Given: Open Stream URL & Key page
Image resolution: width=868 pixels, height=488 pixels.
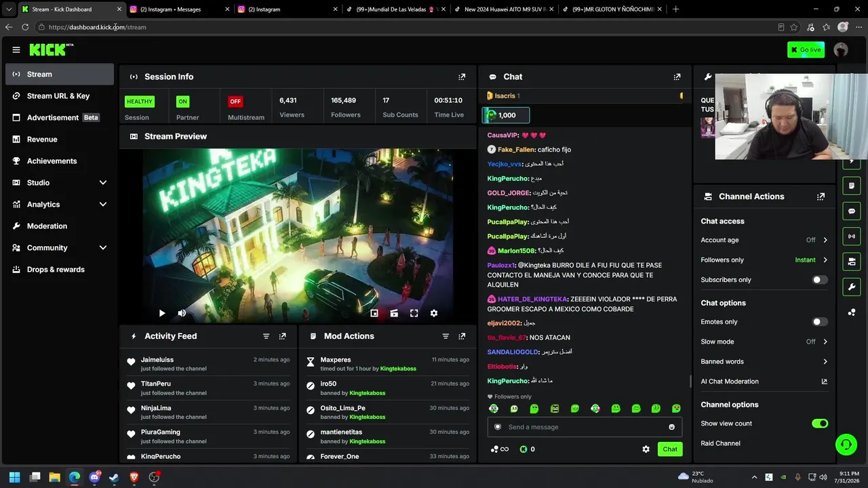Looking at the screenshot, I should tap(60, 96).
